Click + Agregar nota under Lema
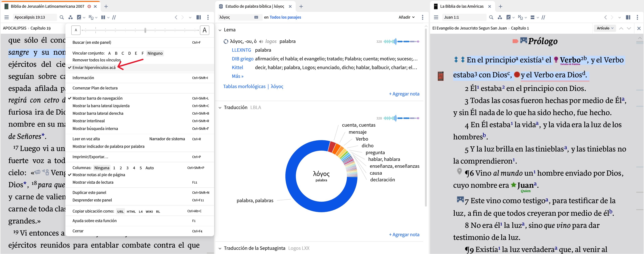The width and height of the screenshot is (644, 254). pos(404,94)
